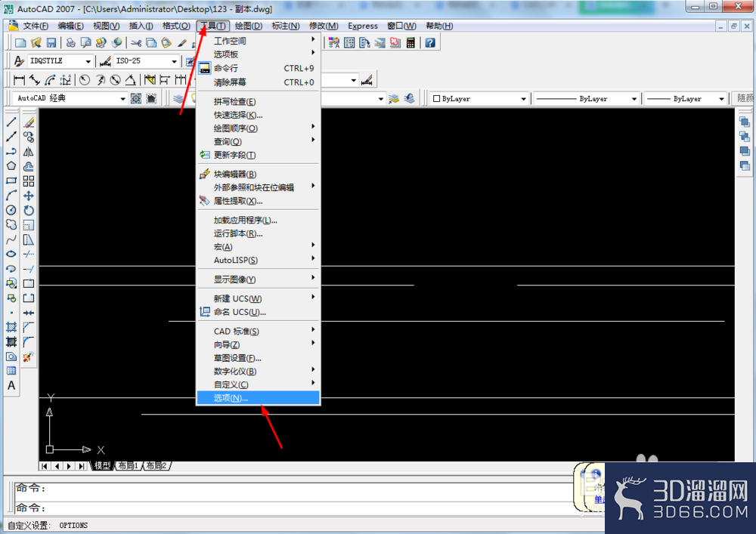Click the Open file folder icon
Viewport: 756px width, 534px height.
pos(36,43)
